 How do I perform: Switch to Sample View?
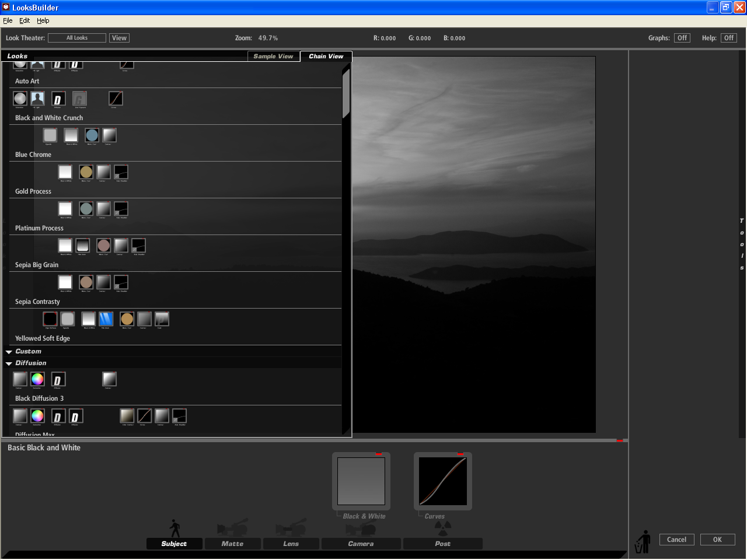273,56
